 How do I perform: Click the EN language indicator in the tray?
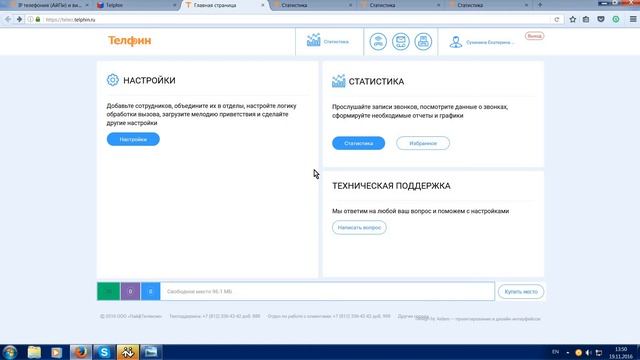pos(555,352)
